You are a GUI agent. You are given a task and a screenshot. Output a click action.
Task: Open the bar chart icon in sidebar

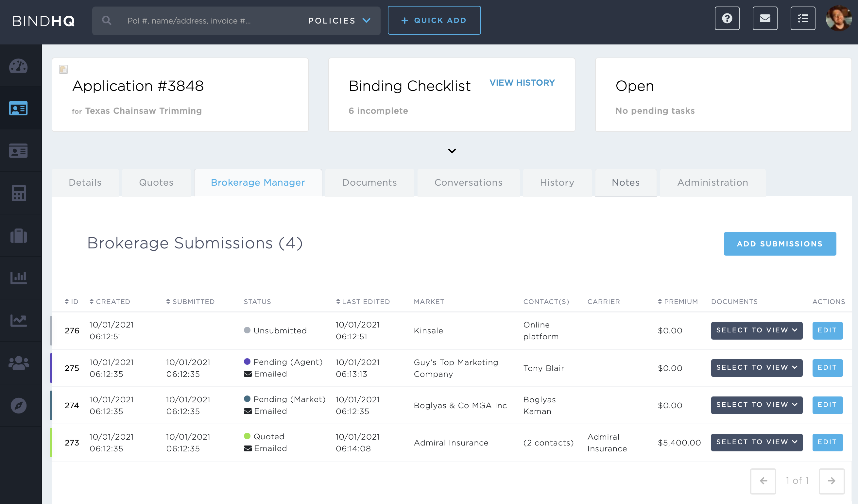[18, 278]
